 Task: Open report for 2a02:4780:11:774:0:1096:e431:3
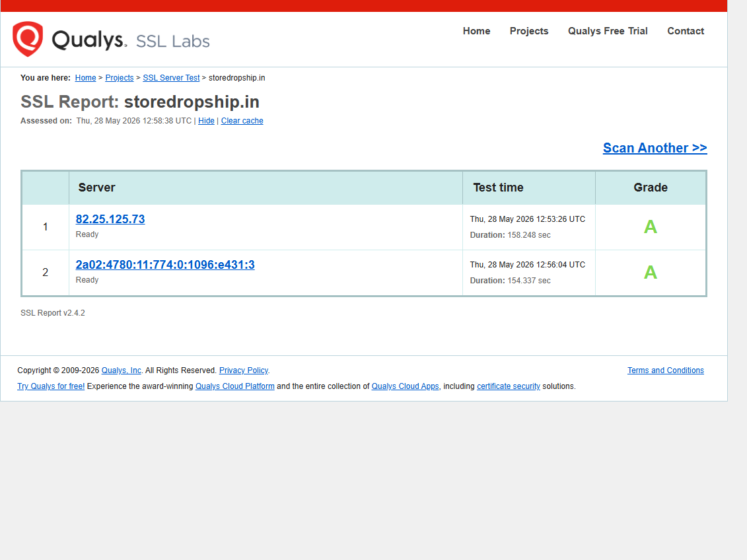click(x=165, y=265)
